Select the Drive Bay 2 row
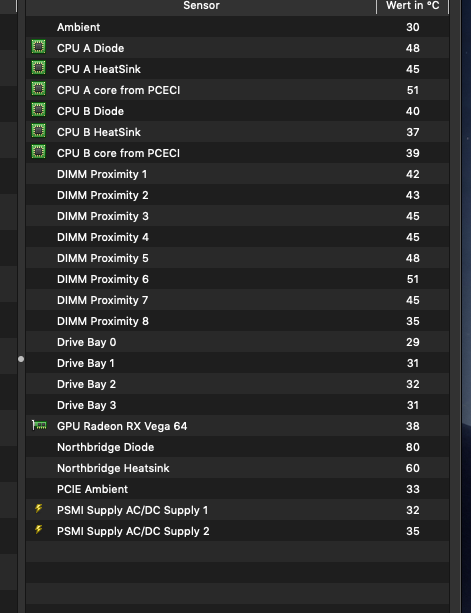471x613 pixels. [238, 384]
